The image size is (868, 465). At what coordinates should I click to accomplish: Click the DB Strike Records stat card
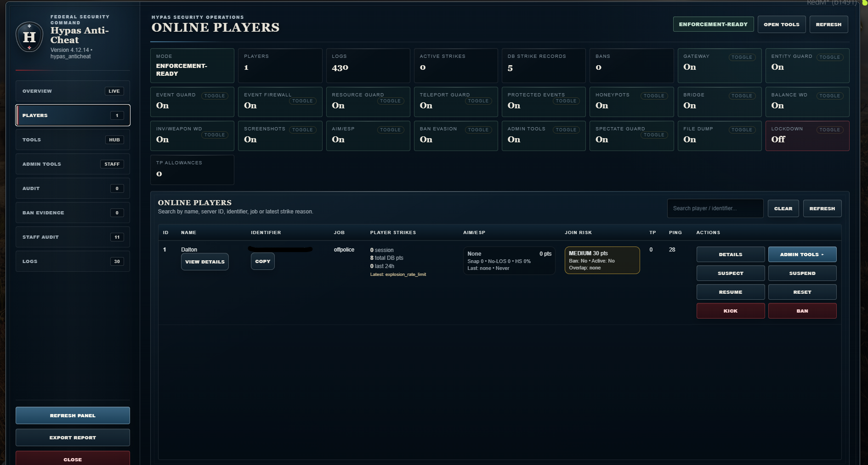click(x=544, y=66)
